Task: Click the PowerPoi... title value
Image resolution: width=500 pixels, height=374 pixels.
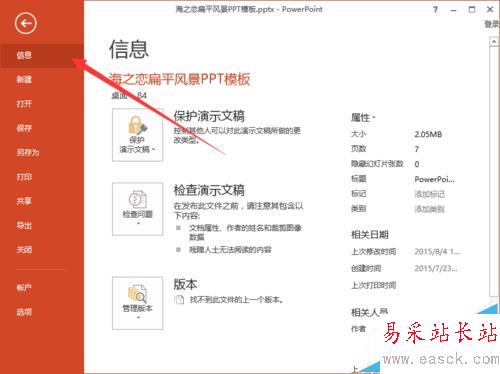Action: (434, 179)
